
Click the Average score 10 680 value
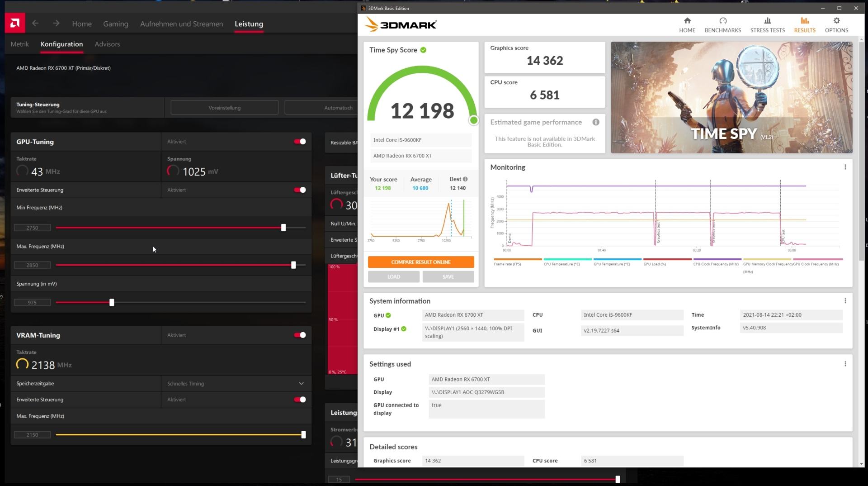(x=420, y=188)
